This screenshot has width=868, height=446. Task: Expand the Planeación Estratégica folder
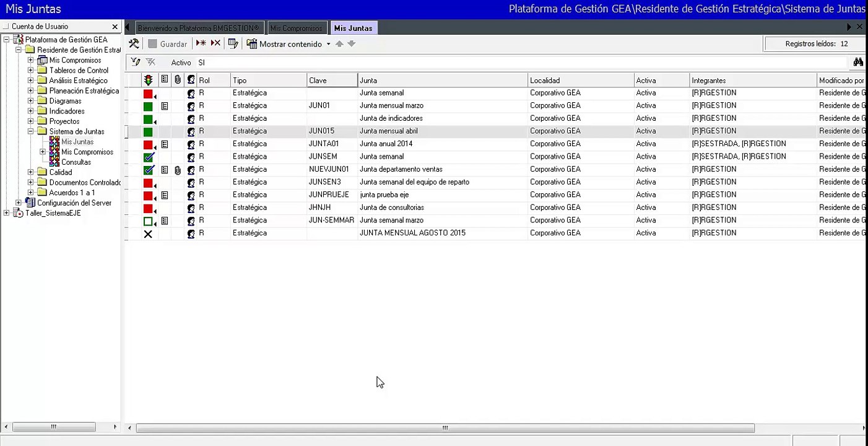click(x=30, y=90)
